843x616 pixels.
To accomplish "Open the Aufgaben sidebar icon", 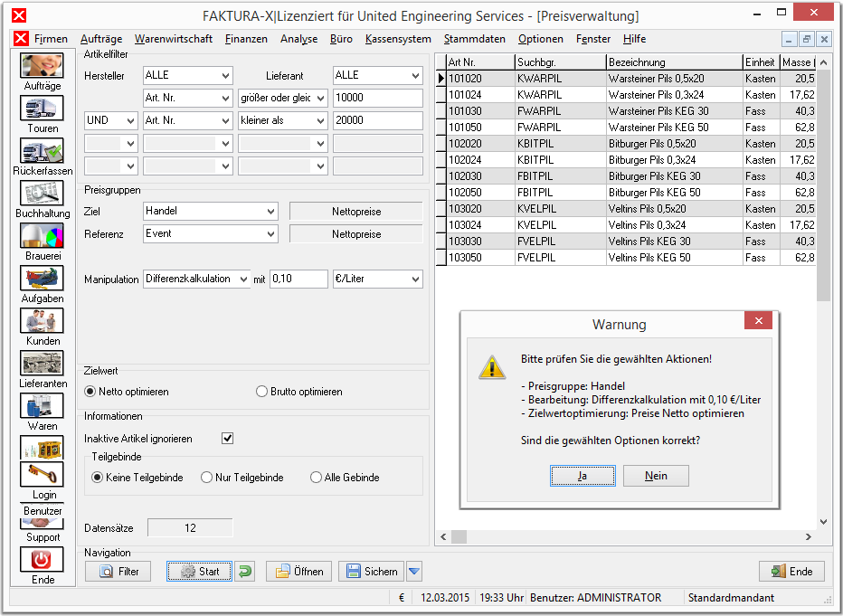I will click(x=42, y=278).
